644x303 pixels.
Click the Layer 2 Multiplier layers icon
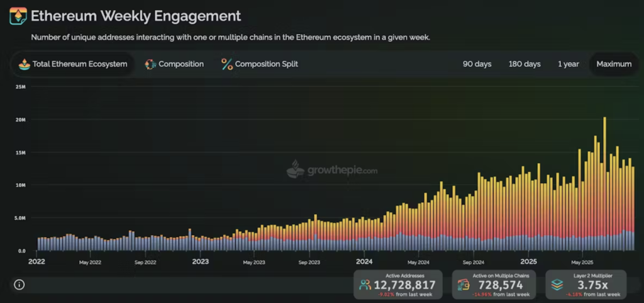pos(557,285)
